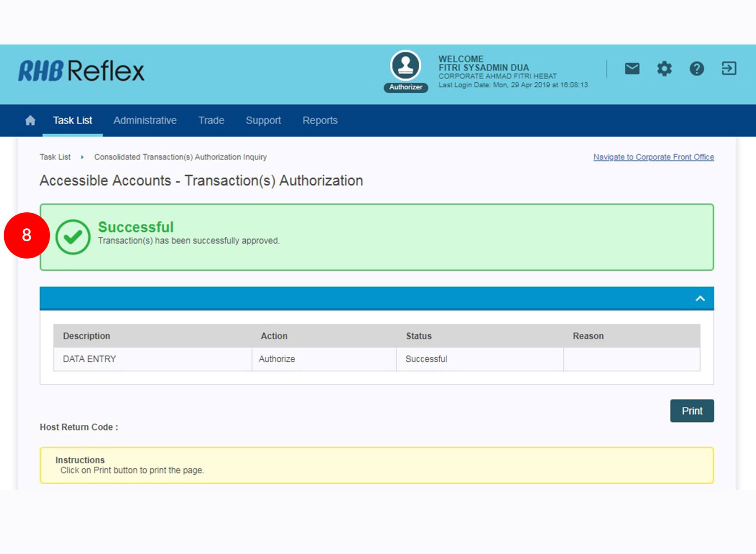Screen dimensions: 756x554
Task: Open the Administrative menu
Action: 145,120
